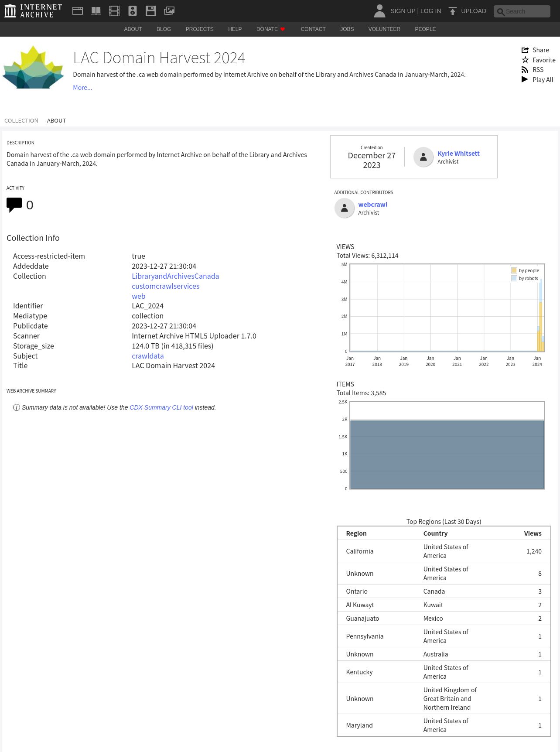Click webcrawl contributor avatar icon

tap(344, 208)
